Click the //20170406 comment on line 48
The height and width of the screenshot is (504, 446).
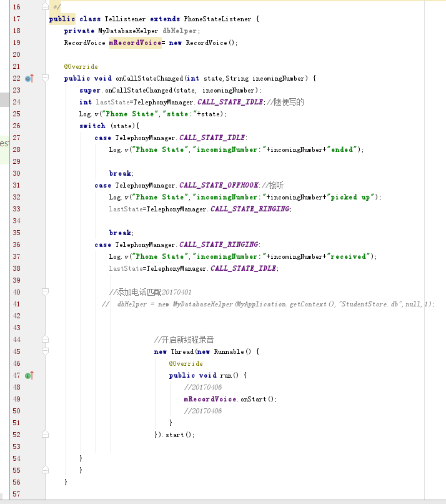203,387
